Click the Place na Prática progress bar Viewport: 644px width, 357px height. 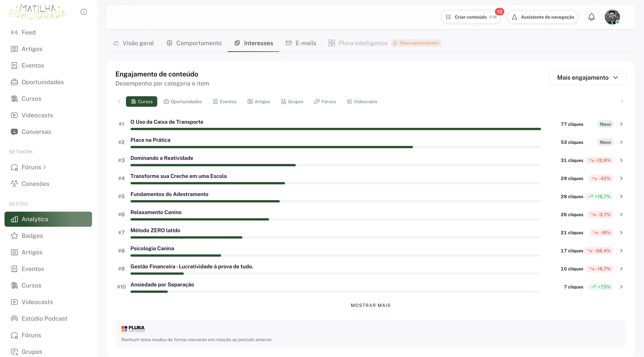[336, 147]
